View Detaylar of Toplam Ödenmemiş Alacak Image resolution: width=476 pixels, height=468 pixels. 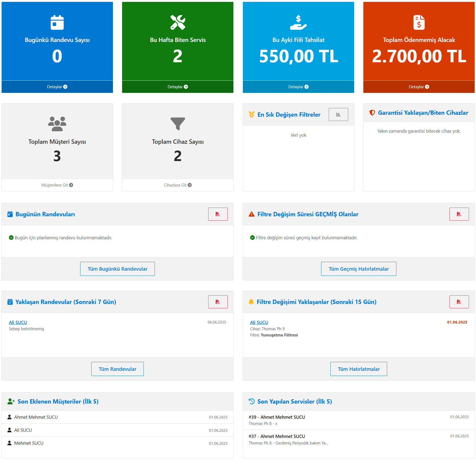(x=419, y=87)
